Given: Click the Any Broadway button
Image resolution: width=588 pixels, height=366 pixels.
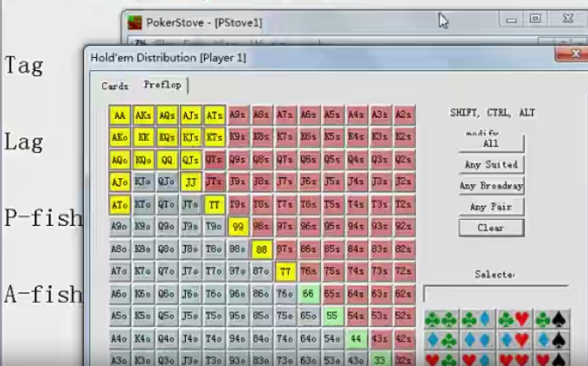Looking at the screenshot, I should click(x=491, y=185).
